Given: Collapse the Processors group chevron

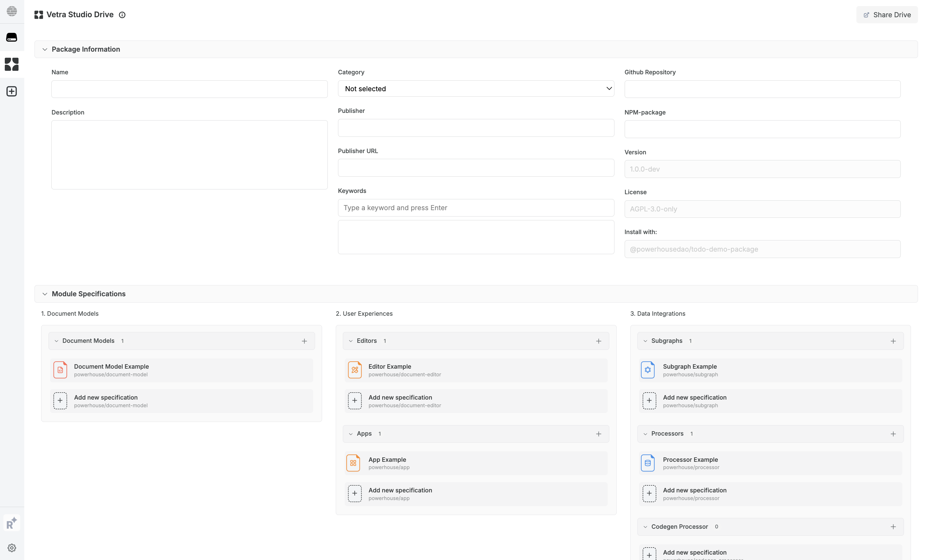Looking at the screenshot, I should (645, 434).
